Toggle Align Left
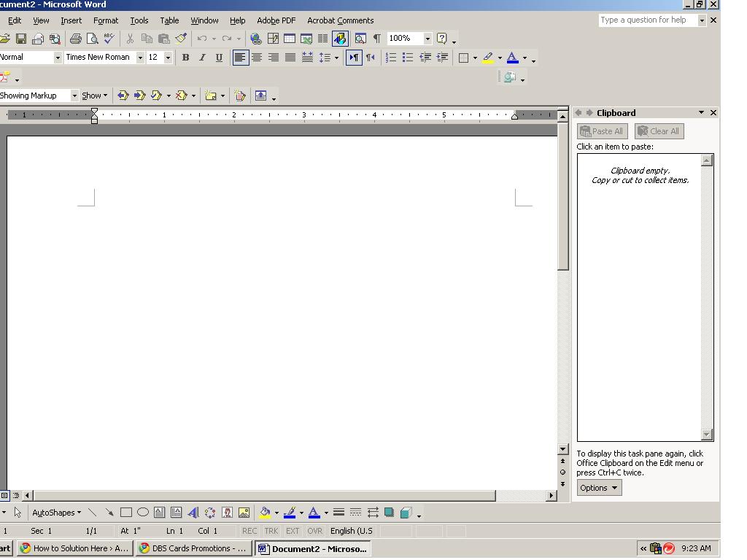Image resolution: width=747 pixels, height=560 pixels. pos(240,58)
